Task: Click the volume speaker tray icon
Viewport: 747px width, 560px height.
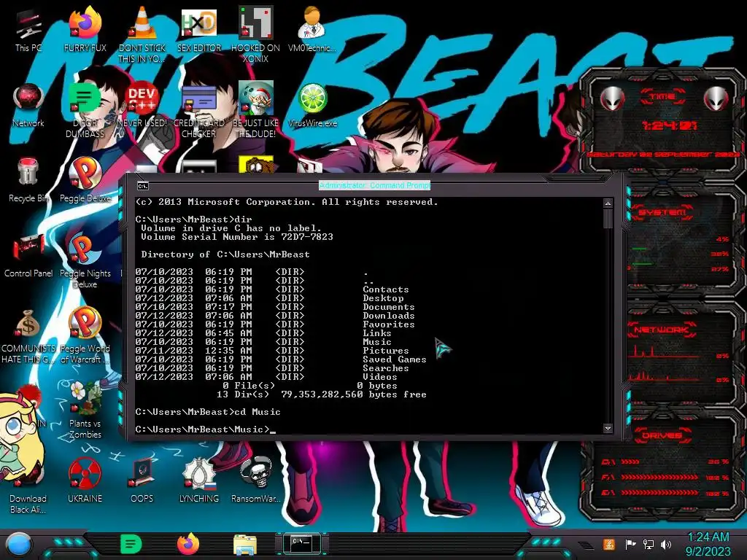Action: pos(666,544)
